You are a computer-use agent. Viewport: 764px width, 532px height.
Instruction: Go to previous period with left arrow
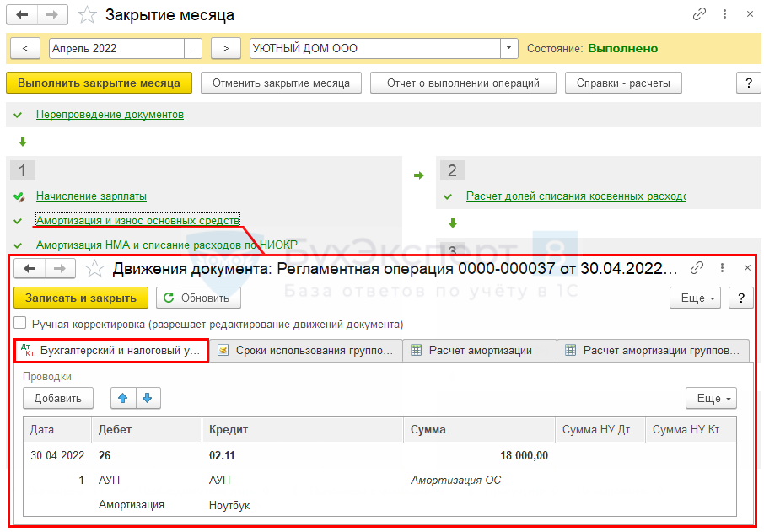(25, 49)
